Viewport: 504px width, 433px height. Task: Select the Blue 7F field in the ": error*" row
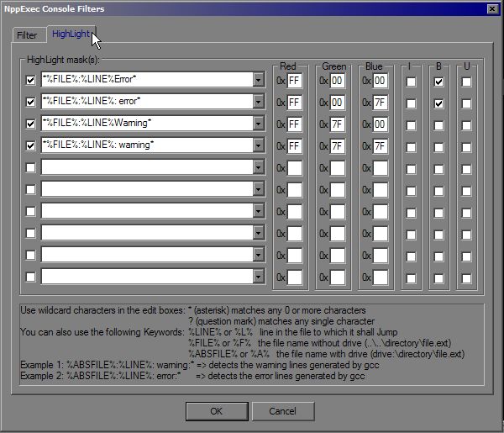381,103
